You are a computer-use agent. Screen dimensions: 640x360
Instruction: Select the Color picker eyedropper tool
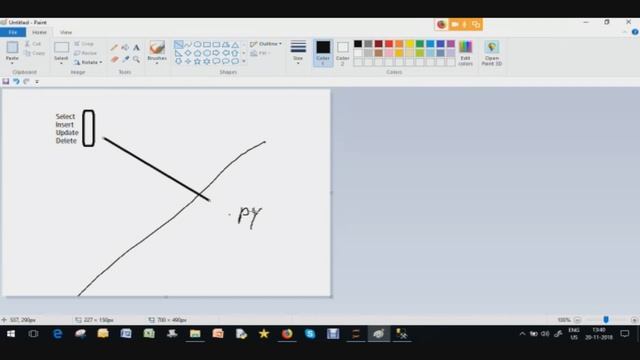[125, 60]
